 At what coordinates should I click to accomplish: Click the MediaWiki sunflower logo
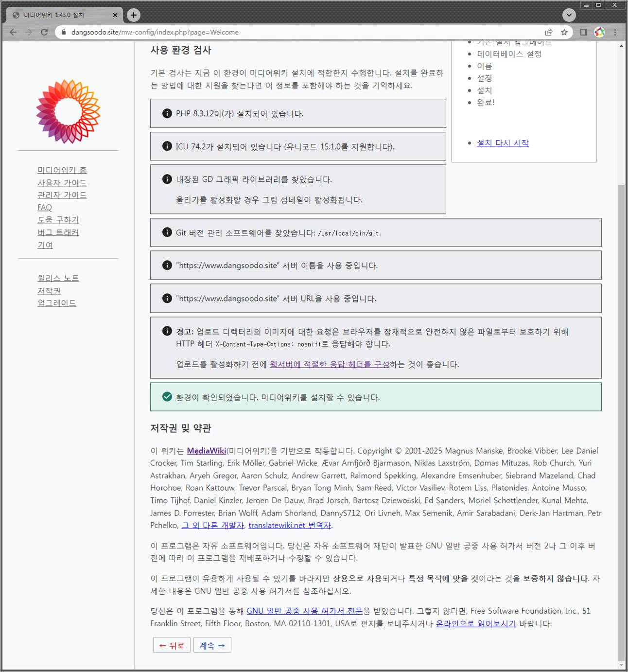(68, 111)
